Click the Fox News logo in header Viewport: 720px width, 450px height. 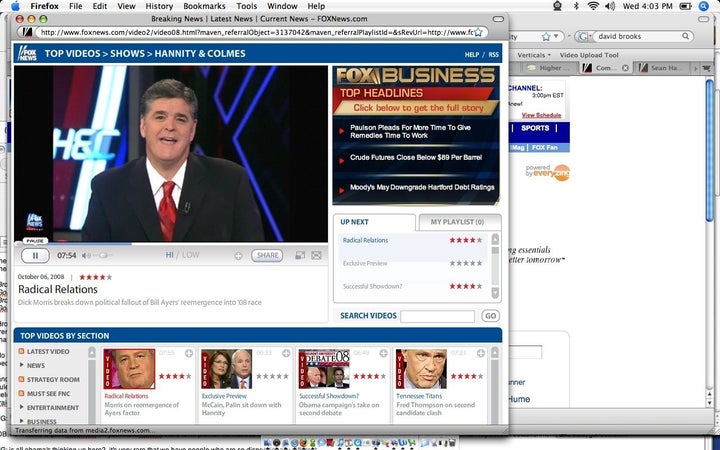[27, 53]
